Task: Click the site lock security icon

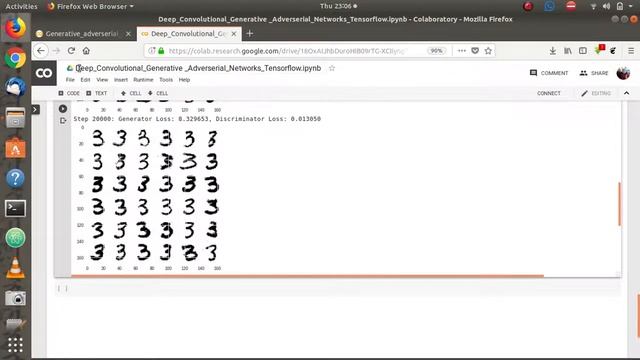Action: [x=161, y=51]
